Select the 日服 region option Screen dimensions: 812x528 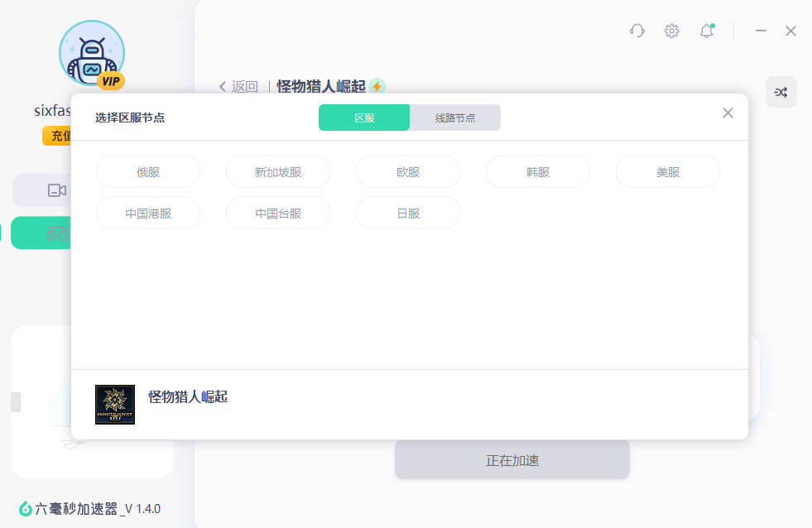pos(408,214)
